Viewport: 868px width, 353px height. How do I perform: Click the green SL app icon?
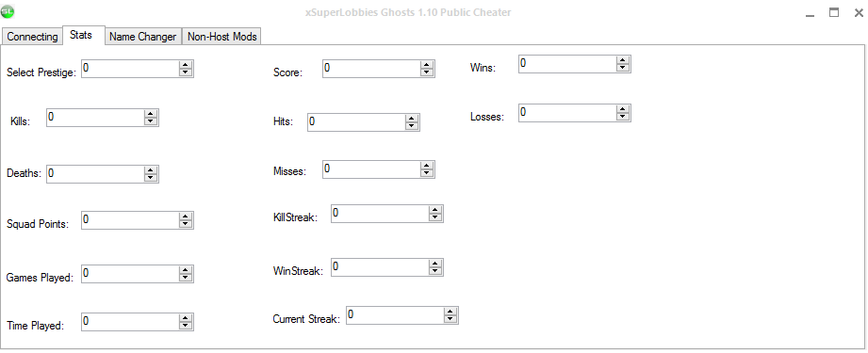point(8,11)
